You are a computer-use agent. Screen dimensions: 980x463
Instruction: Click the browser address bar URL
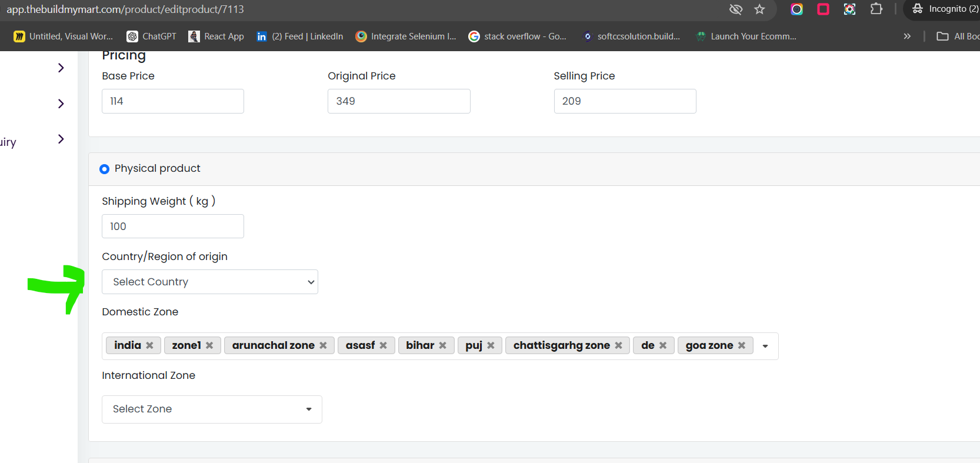coord(125,9)
